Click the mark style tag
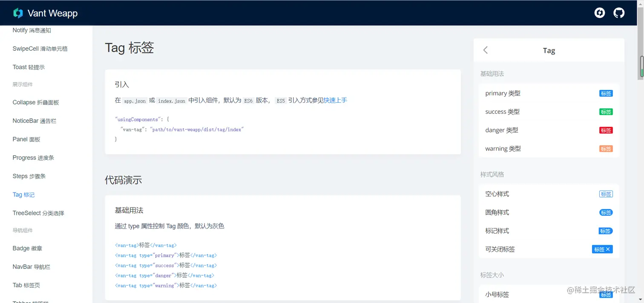 606,231
